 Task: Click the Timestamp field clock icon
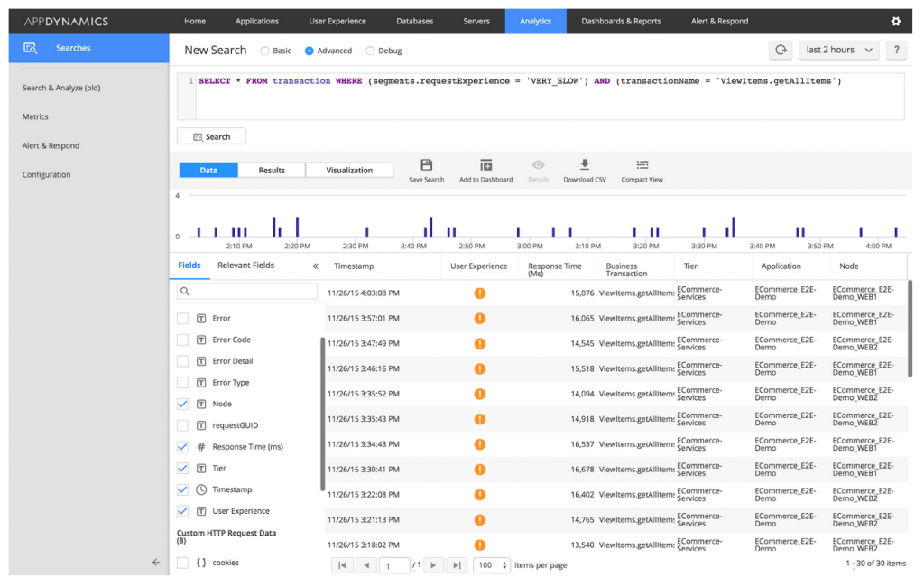(x=201, y=489)
